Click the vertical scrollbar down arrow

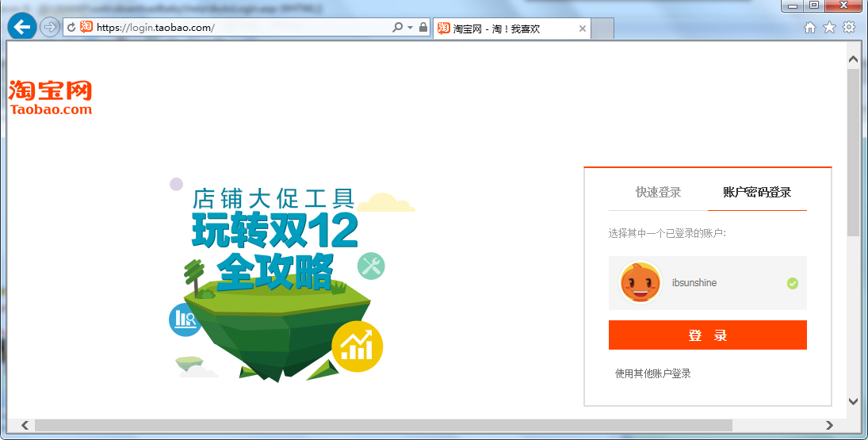[853, 402]
